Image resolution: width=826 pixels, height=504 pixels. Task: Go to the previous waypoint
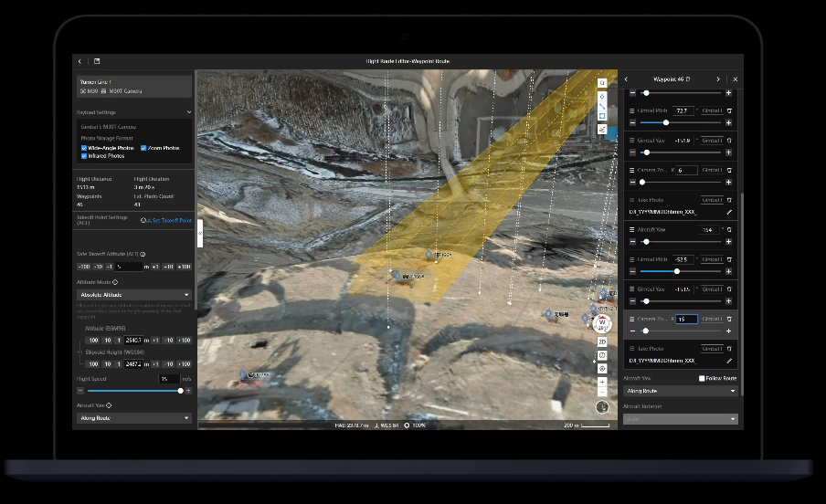coord(626,79)
